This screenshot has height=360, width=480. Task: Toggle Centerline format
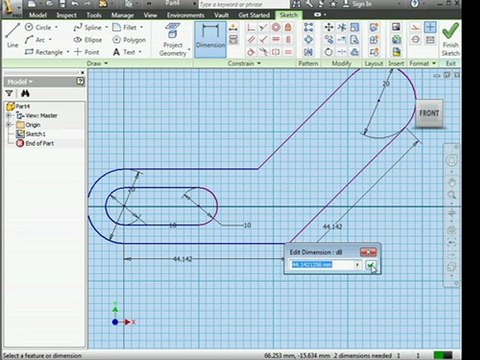coord(415,40)
